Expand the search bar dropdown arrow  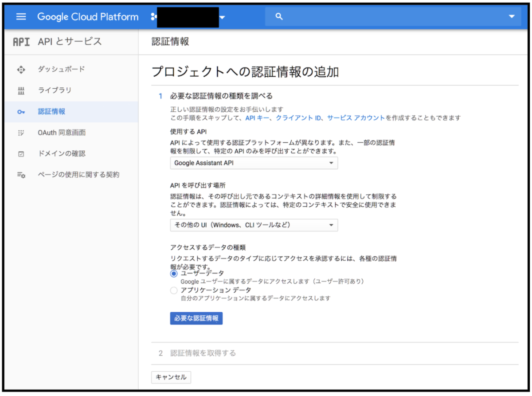512,17
